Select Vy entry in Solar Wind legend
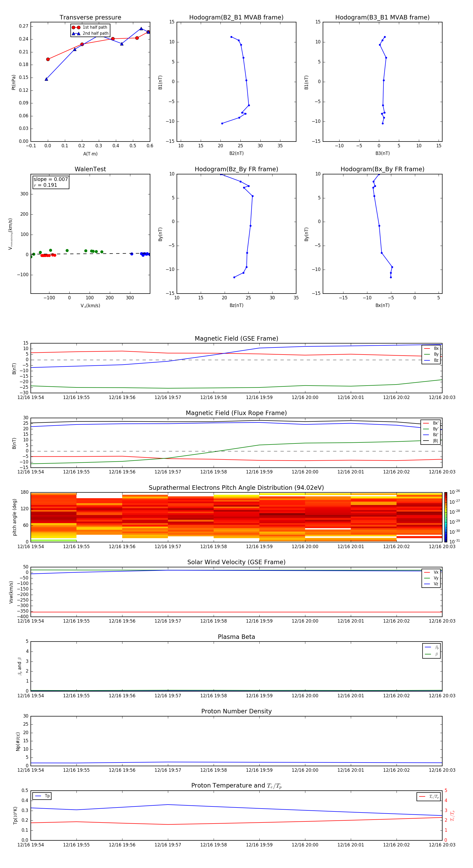Screen dimensions: 473x868 click(x=431, y=578)
